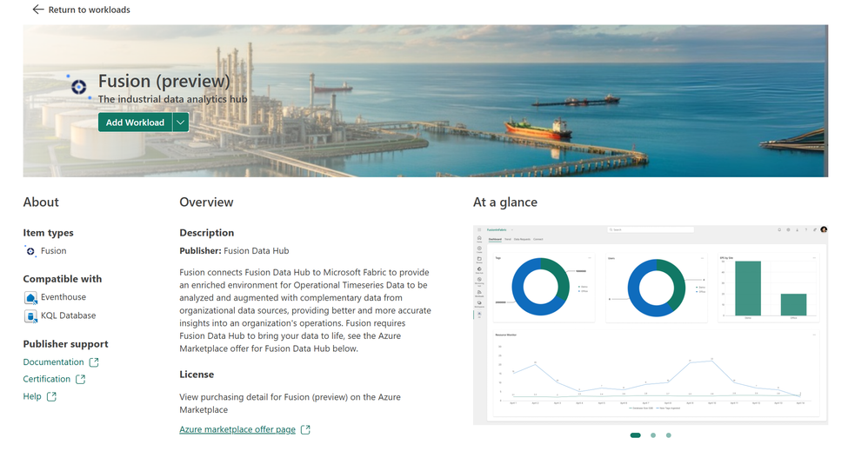Click the Eventhouse icon

30,297
